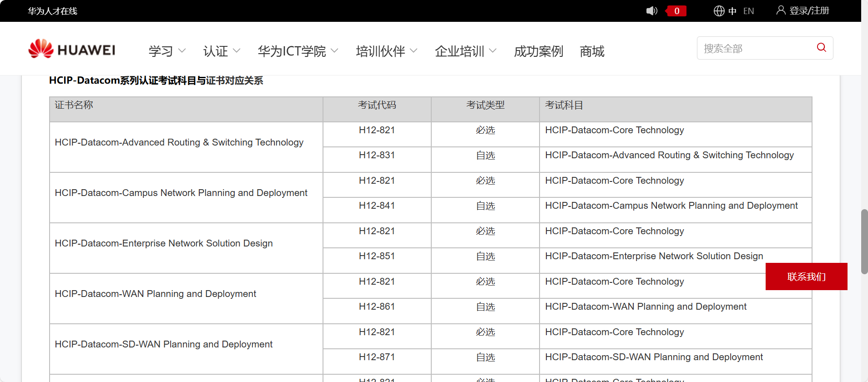This screenshot has height=382, width=868.
Task: Click certificate name SD-WAN Planning and Deployment
Action: pyautogui.click(x=164, y=344)
